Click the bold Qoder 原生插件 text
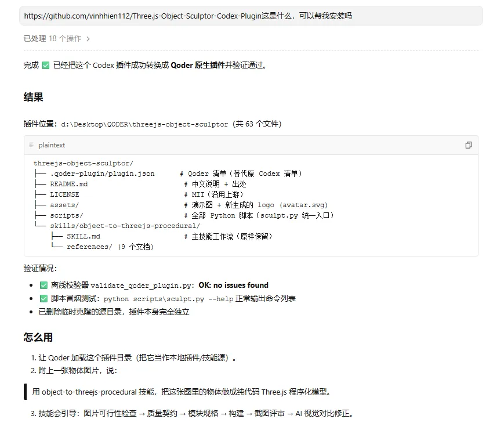This screenshot has width=504, height=430. (x=198, y=66)
